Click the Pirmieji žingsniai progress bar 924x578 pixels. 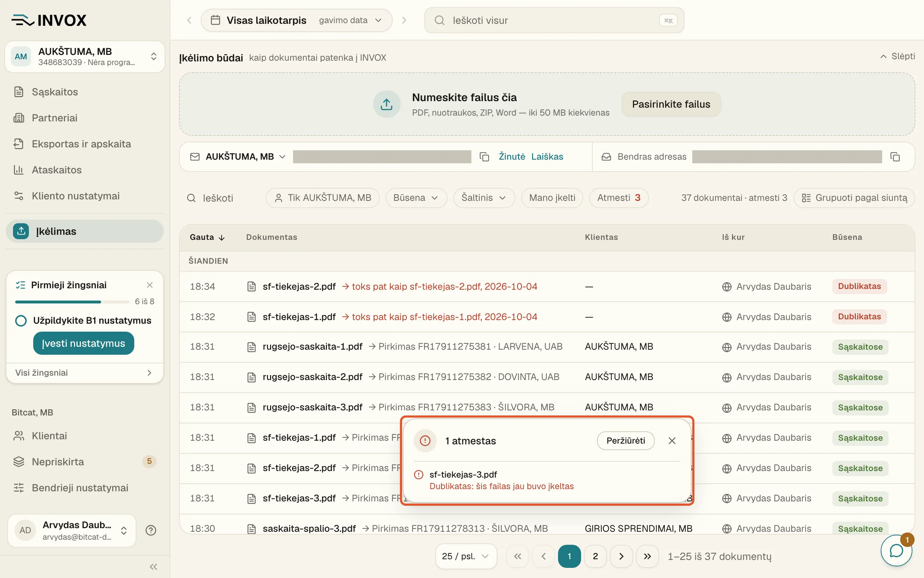(72, 302)
